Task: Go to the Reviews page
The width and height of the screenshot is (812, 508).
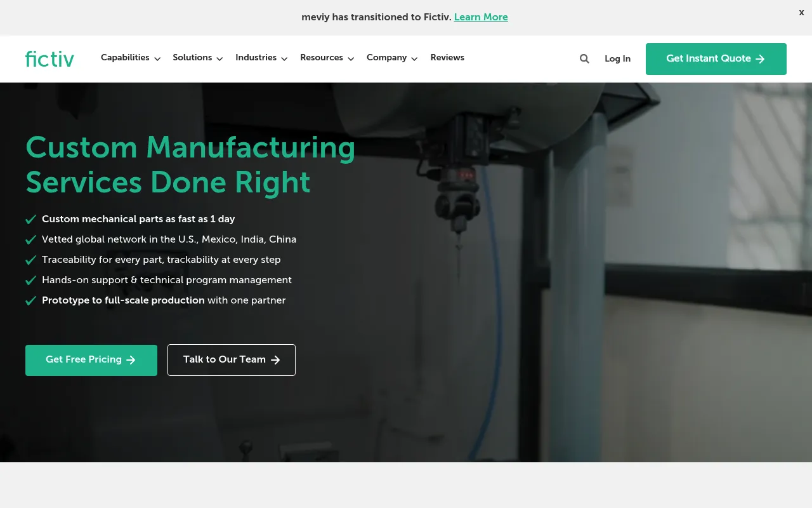Action: click(x=447, y=58)
